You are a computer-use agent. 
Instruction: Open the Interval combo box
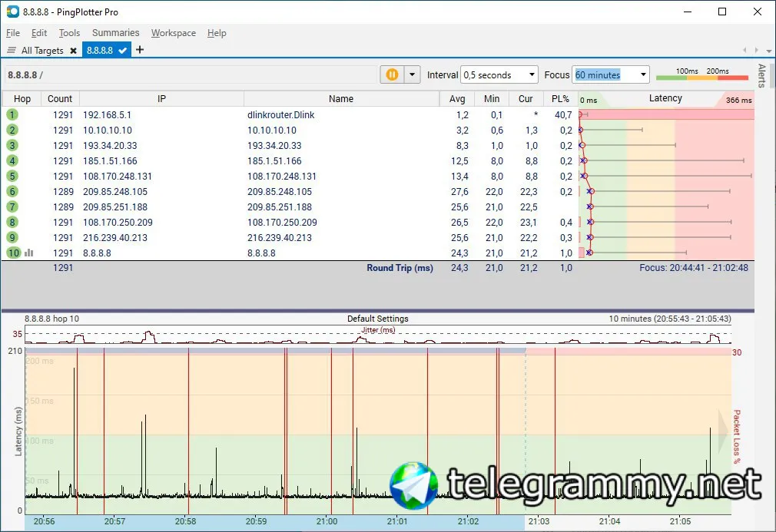pyautogui.click(x=499, y=74)
